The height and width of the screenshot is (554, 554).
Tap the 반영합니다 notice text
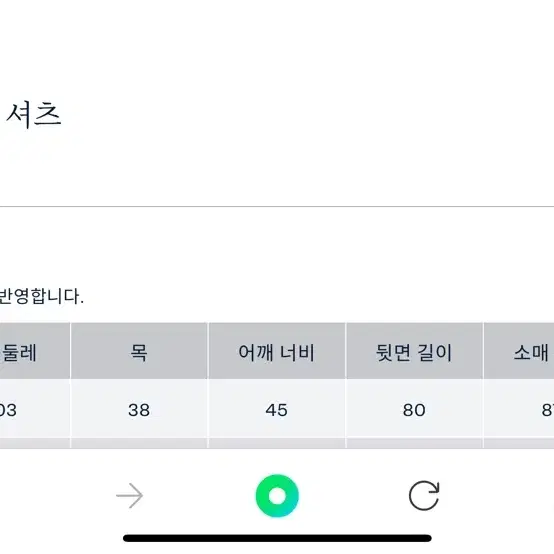pyautogui.click(x=41, y=296)
